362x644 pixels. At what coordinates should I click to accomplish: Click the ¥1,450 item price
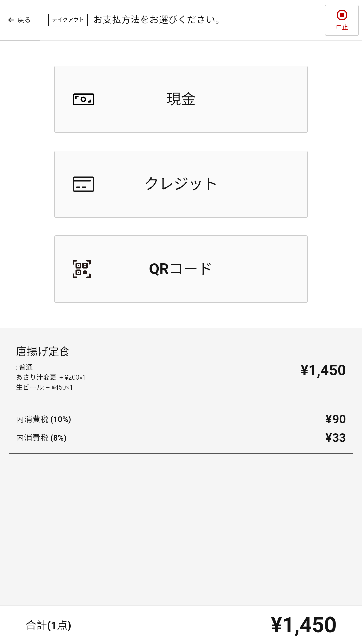[x=323, y=370]
